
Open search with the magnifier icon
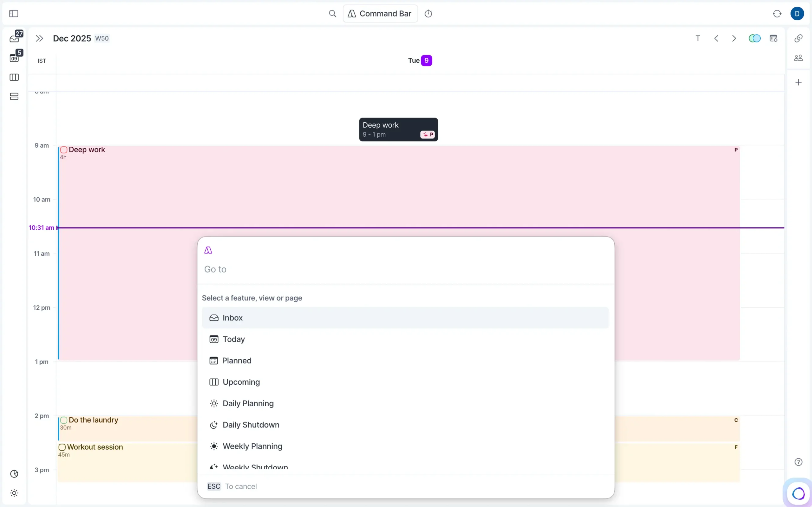pos(332,13)
